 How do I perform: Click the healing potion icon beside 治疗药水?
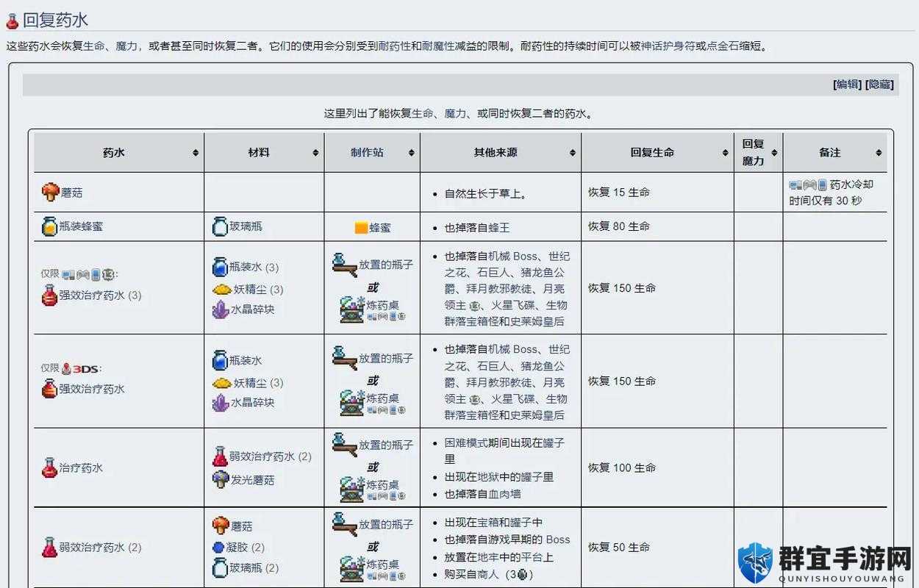click(x=49, y=467)
